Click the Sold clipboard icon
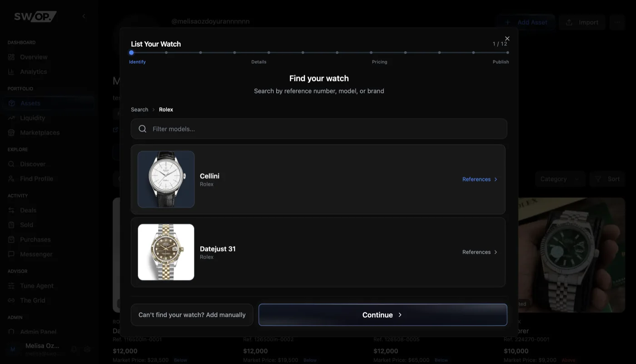The width and height of the screenshot is (636, 364). point(11,225)
